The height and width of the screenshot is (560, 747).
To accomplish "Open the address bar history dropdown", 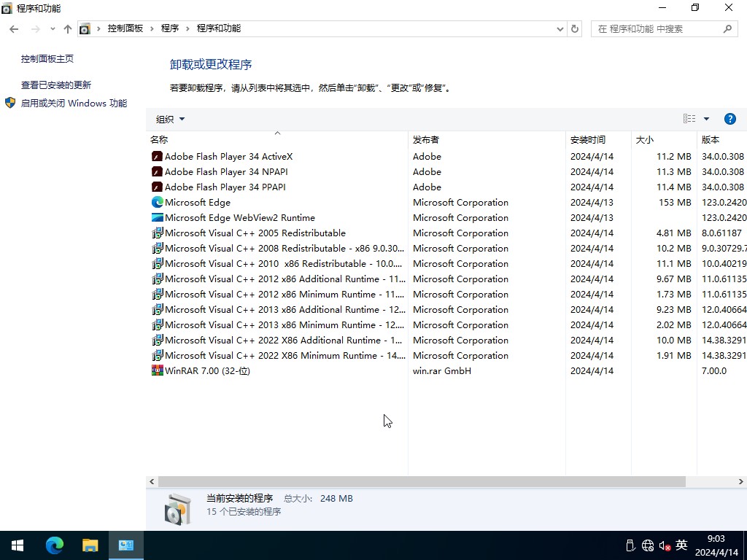I will pyautogui.click(x=559, y=28).
